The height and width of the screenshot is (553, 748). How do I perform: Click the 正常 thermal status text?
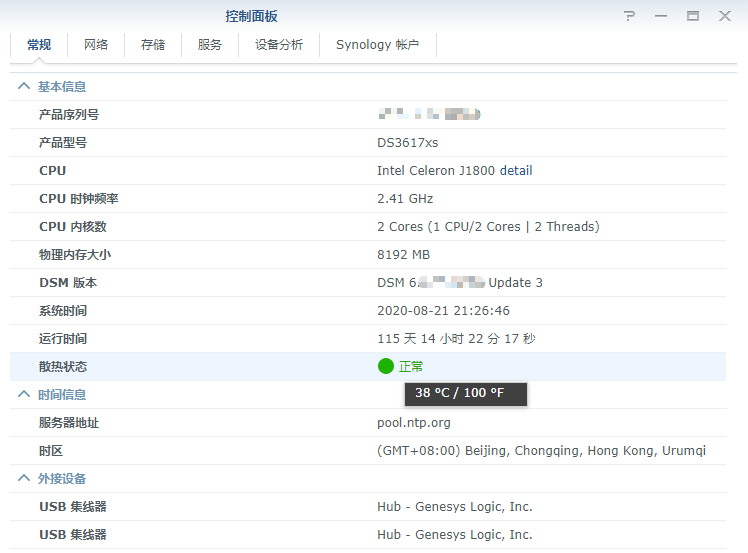411,366
